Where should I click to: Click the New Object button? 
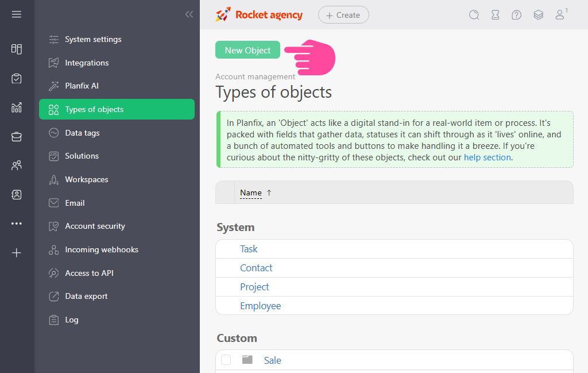click(247, 50)
